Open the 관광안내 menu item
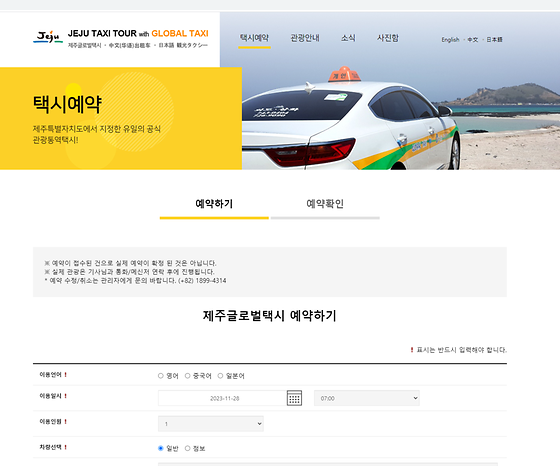Viewport: 560px width, 466px height. [305, 38]
